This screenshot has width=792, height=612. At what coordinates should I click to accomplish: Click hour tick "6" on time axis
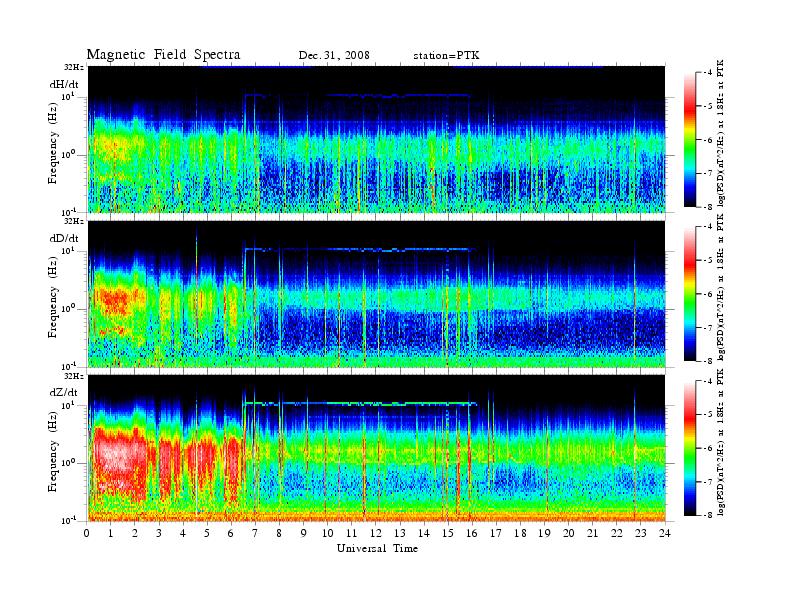click(231, 534)
